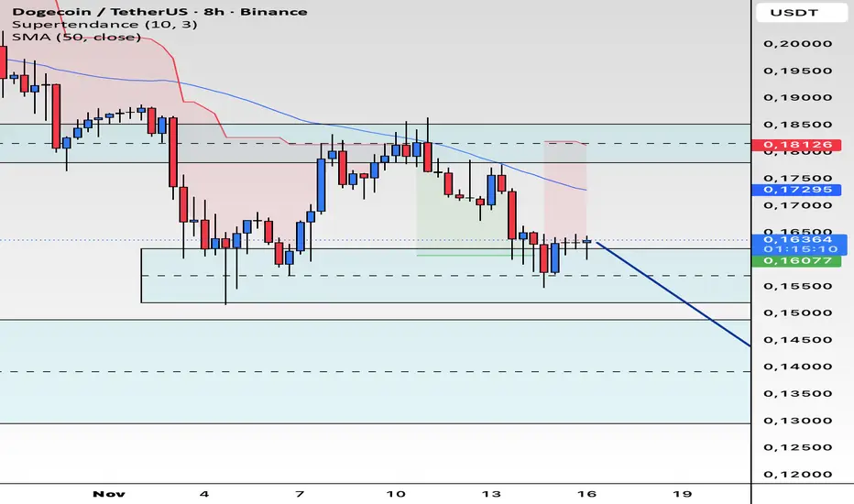The image size is (854, 504).
Task: Click the red 0,18126 price label
Action: pos(796,145)
